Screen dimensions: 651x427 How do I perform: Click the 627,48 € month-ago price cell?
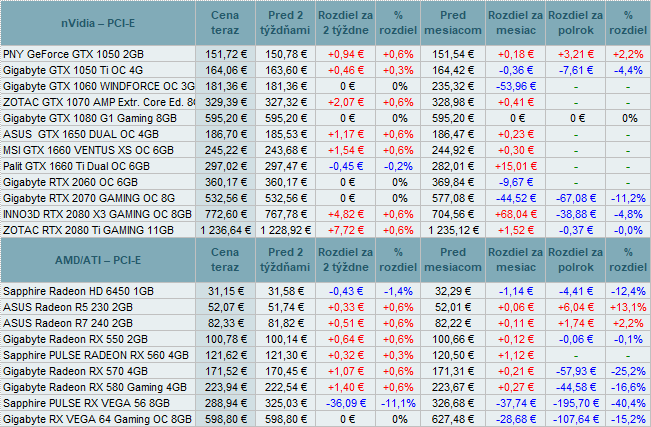[453, 419]
